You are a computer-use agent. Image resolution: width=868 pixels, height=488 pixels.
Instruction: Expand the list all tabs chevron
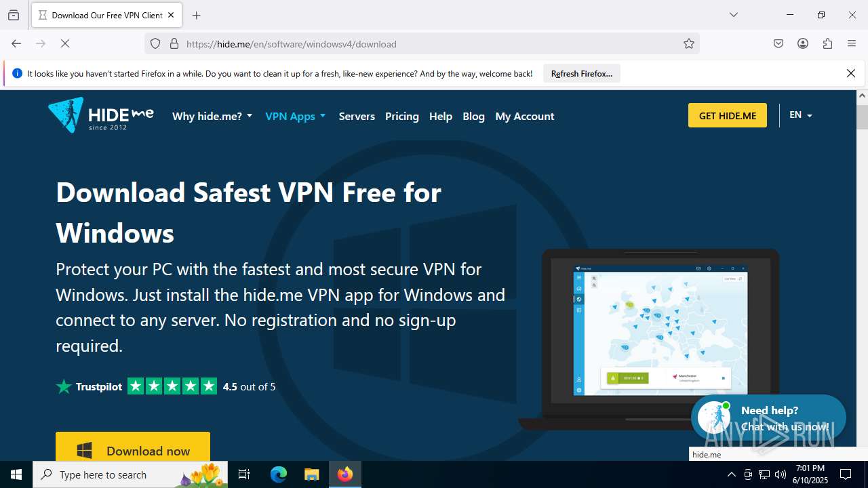click(x=733, y=15)
